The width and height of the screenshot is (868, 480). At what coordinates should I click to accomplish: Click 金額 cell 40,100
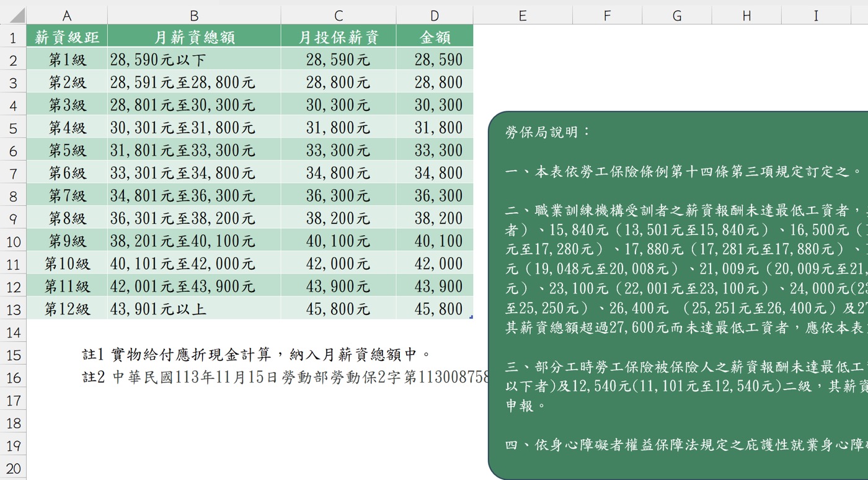[x=435, y=241]
